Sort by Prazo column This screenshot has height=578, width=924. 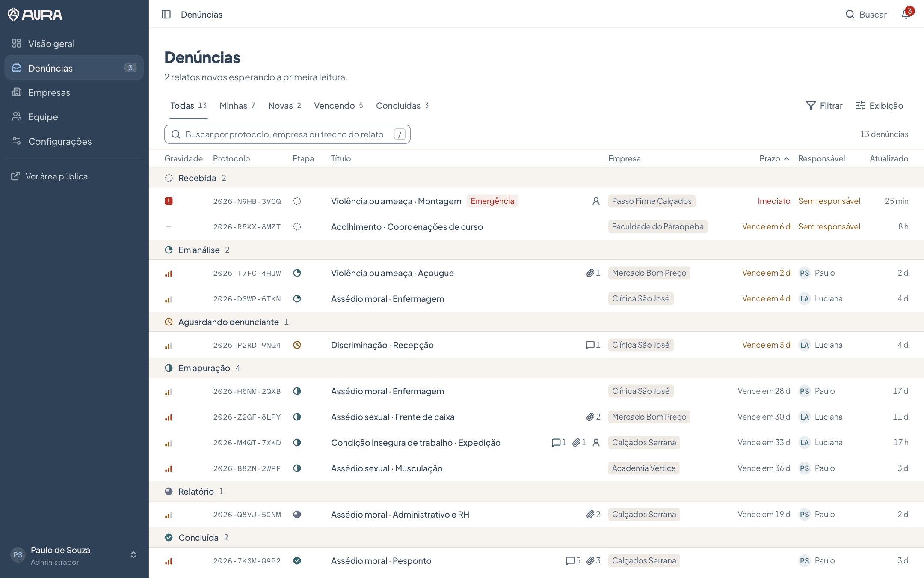[774, 158]
